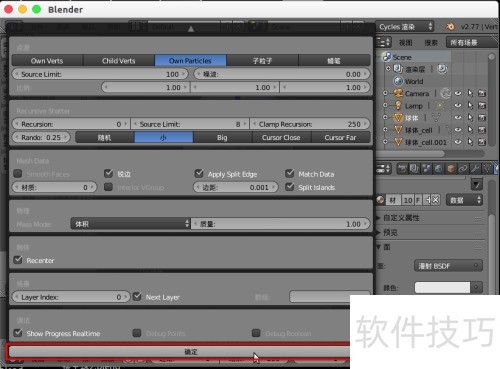Open outliner editor type selector
500x369 pixels.
tap(384, 42)
